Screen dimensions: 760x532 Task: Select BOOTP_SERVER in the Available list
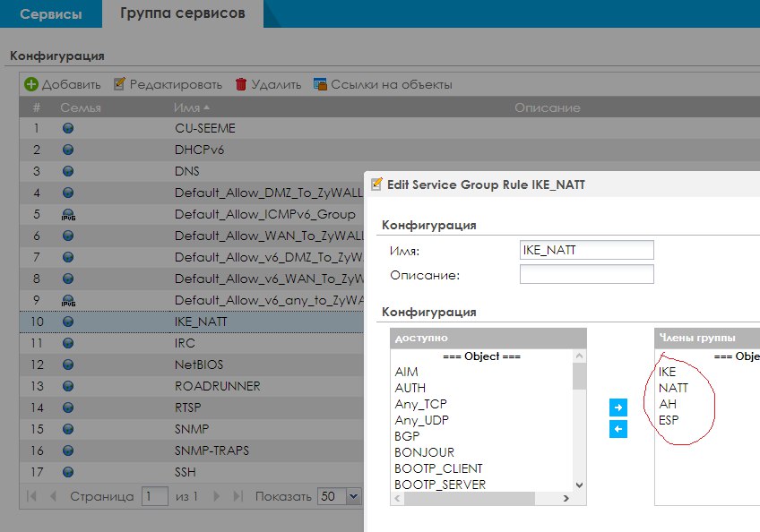(440, 485)
